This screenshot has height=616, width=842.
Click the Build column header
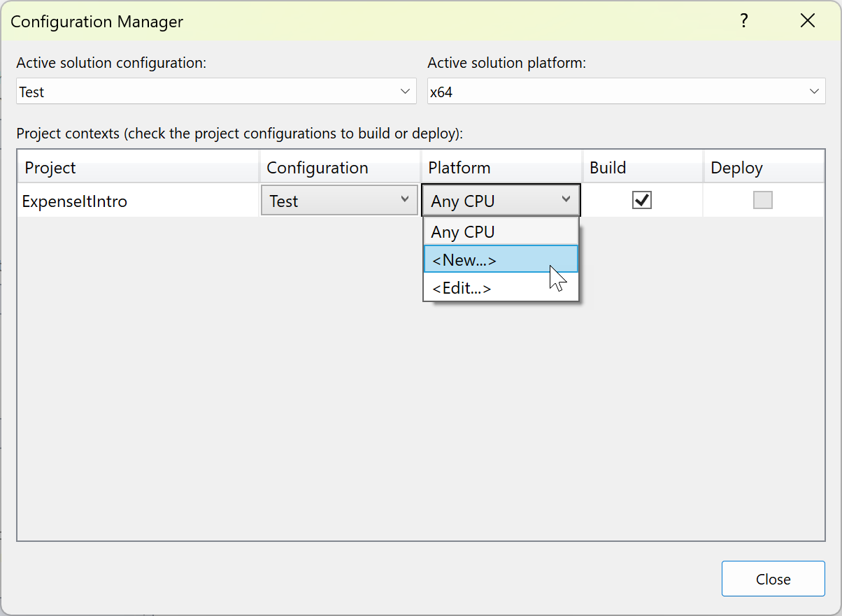pos(608,168)
